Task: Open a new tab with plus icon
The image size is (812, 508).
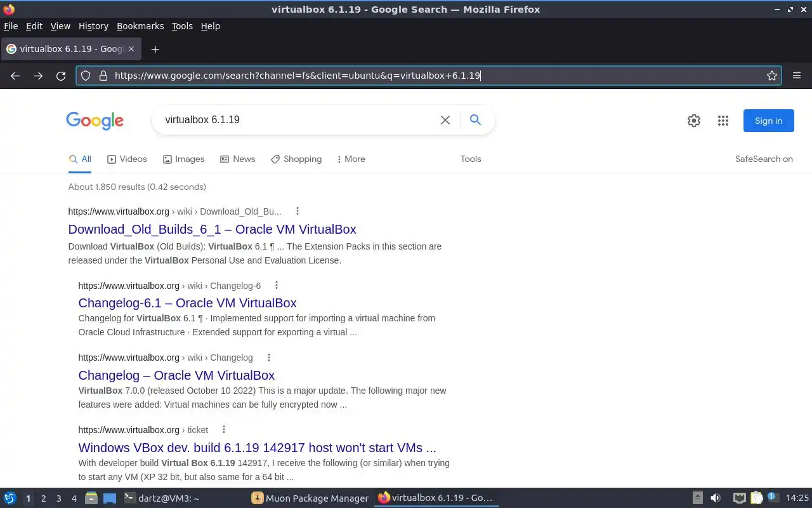Action: click(155, 49)
